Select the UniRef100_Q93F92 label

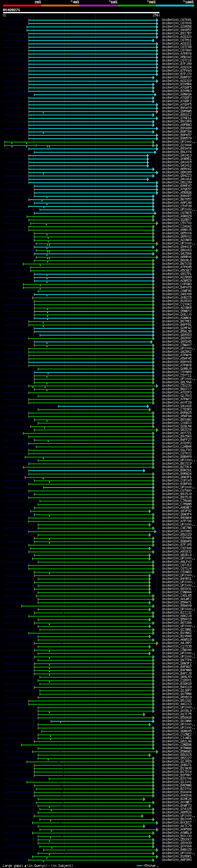(176, 511)
